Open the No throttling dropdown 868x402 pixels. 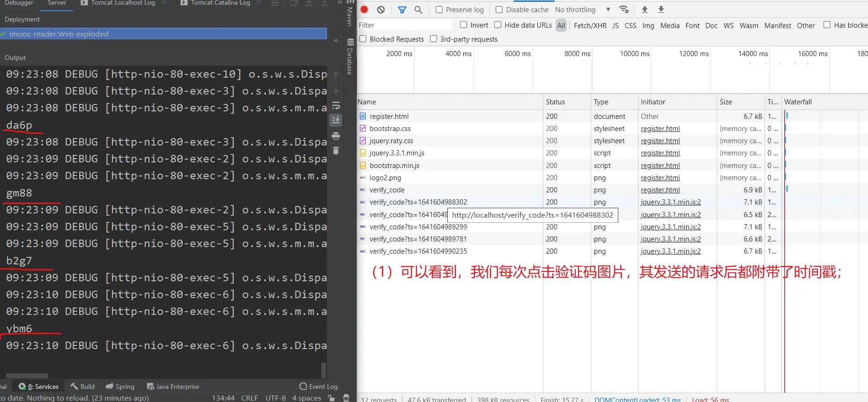tap(582, 10)
